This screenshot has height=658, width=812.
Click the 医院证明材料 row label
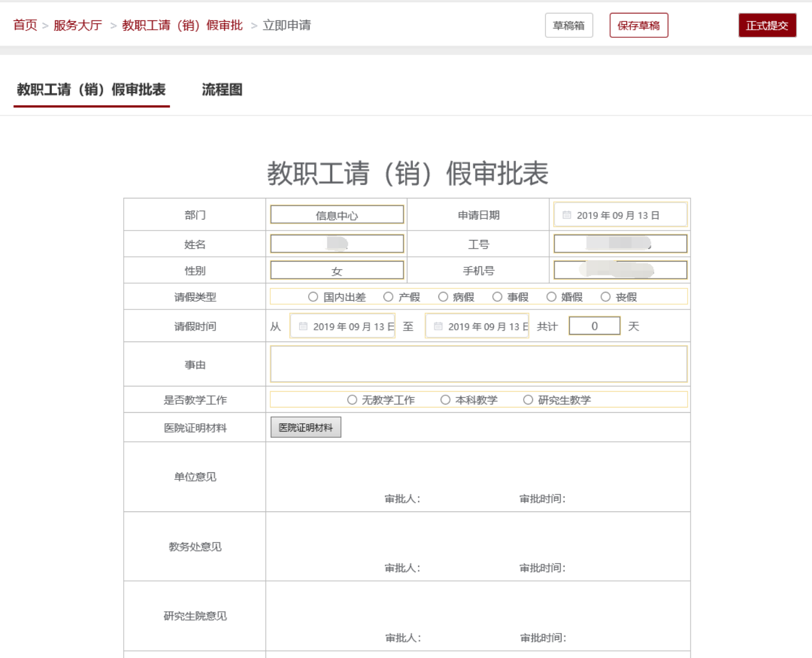(195, 428)
